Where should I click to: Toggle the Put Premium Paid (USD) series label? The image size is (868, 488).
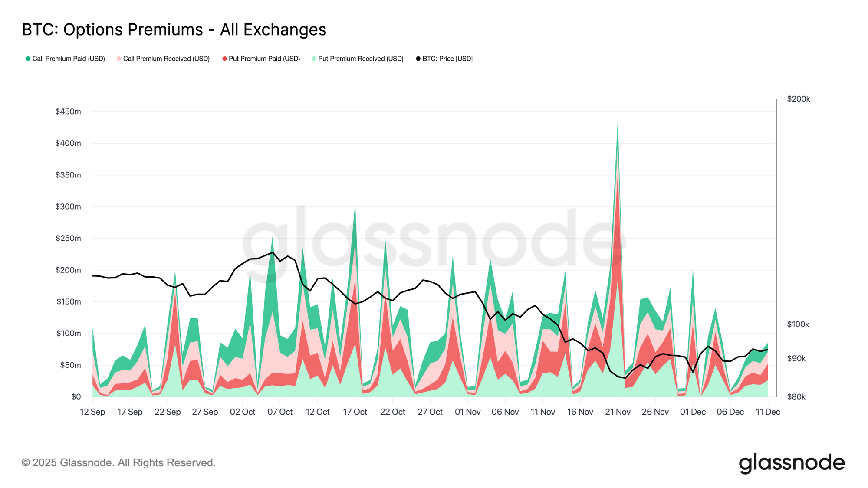coord(264,59)
